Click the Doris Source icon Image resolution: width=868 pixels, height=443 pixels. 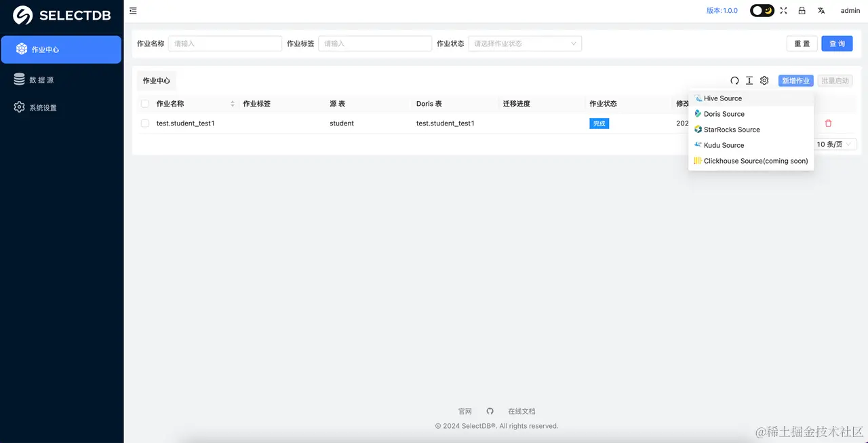pos(698,114)
